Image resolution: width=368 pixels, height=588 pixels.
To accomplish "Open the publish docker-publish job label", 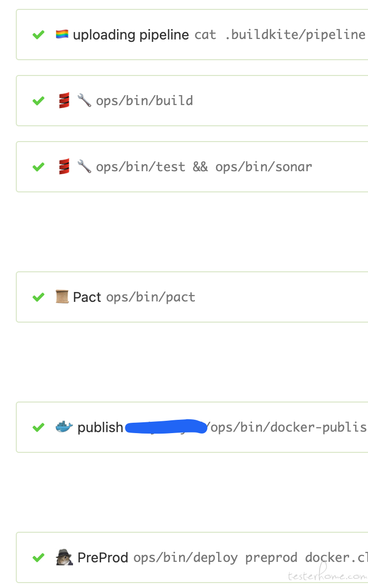I will point(222,427).
